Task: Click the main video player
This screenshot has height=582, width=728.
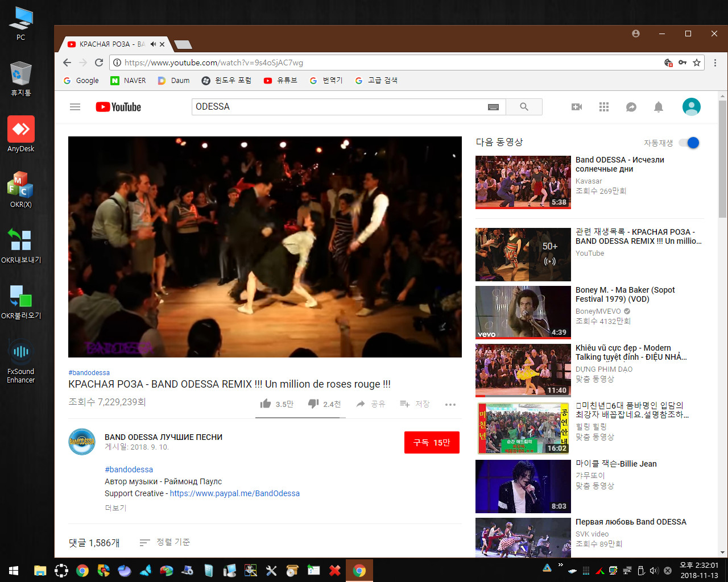Action: (x=265, y=247)
